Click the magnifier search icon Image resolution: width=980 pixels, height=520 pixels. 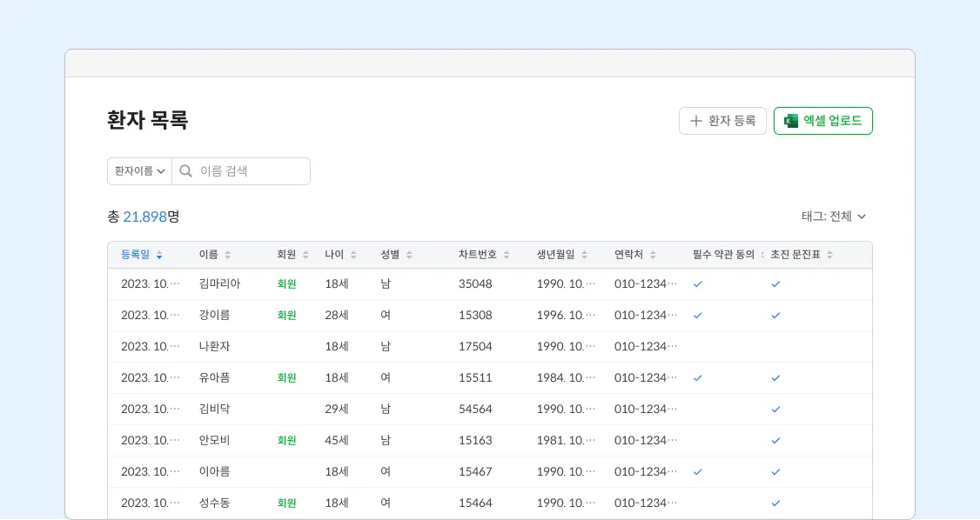coord(185,171)
